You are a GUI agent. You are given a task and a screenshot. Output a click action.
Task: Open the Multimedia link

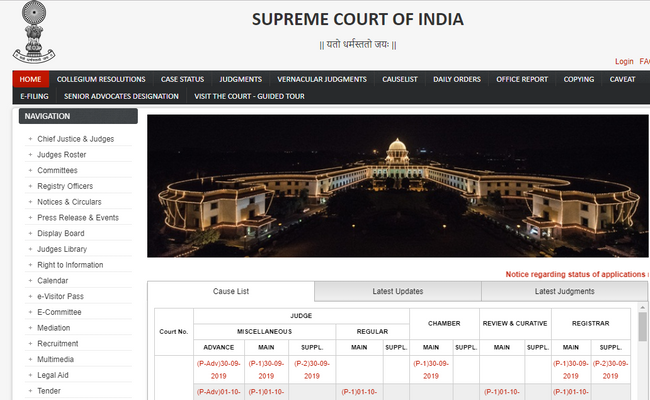click(x=56, y=359)
